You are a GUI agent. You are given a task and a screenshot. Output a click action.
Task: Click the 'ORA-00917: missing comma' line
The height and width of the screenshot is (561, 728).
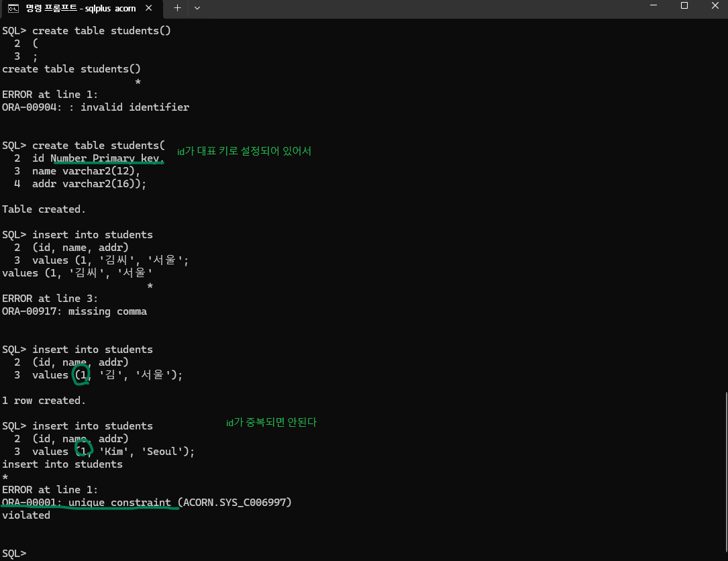(x=74, y=311)
